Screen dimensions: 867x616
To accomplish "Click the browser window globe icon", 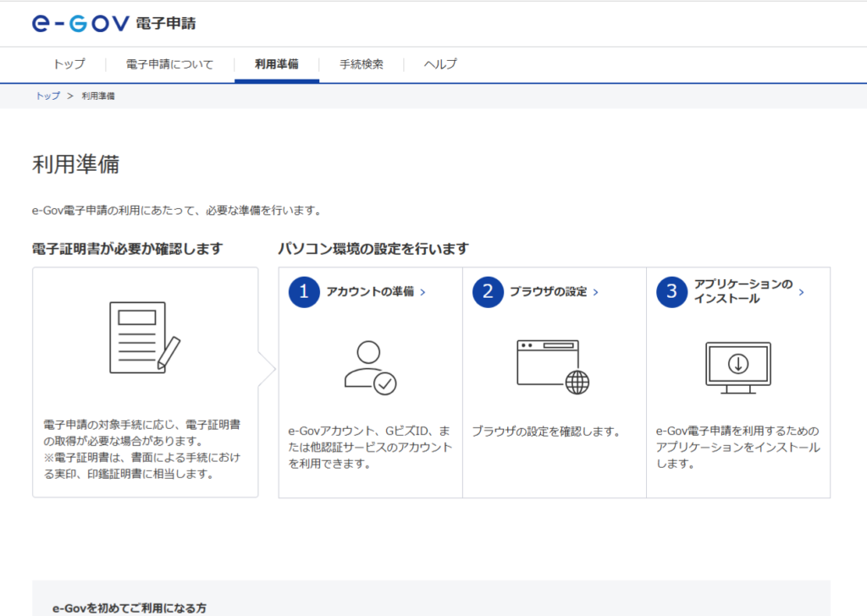I will click(x=553, y=367).
